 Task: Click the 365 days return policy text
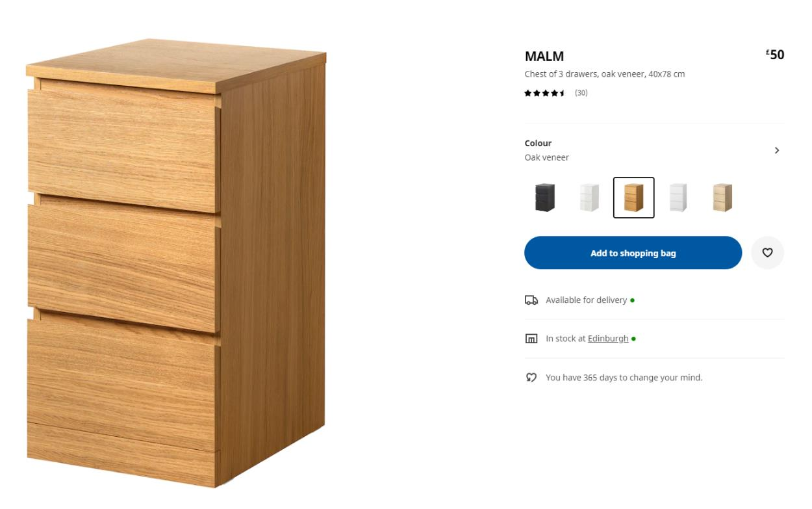click(x=624, y=378)
